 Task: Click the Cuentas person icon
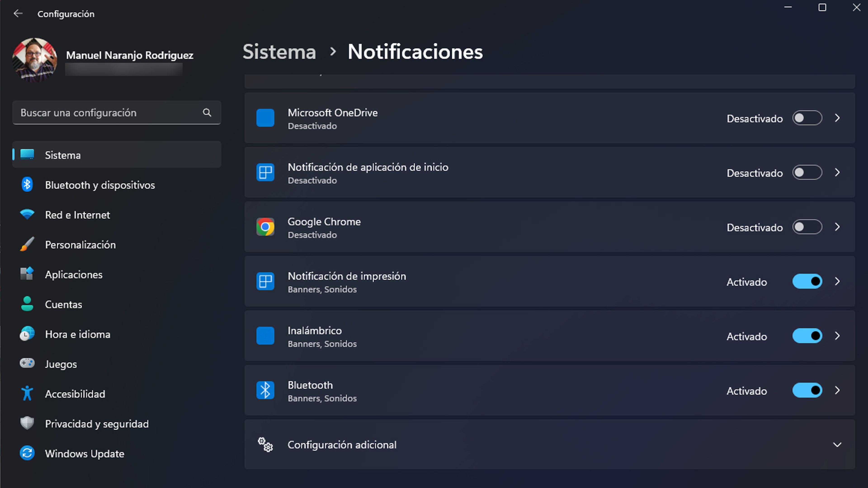click(x=27, y=304)
